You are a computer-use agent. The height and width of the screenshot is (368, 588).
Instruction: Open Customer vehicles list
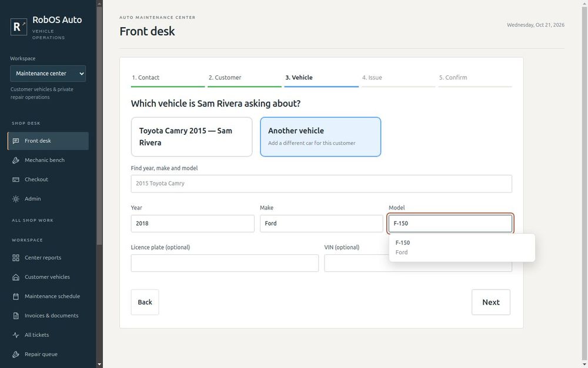coord(48,277)
